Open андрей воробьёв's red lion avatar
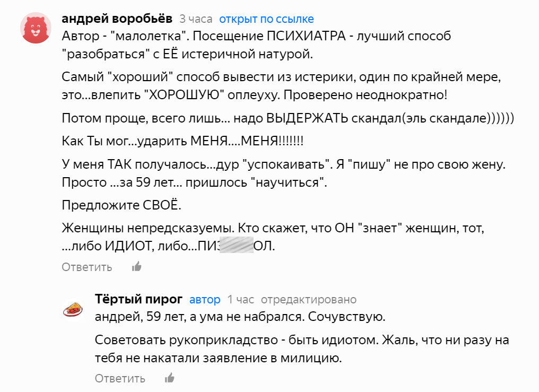The width and height of the screenshot is (539, 392). [x=36, y=28]
